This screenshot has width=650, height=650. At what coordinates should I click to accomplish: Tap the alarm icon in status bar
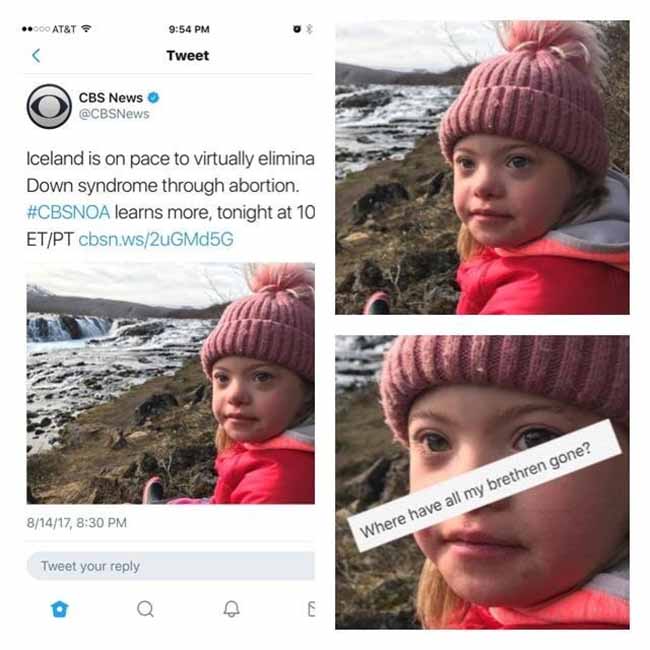(x=297, y=29)
